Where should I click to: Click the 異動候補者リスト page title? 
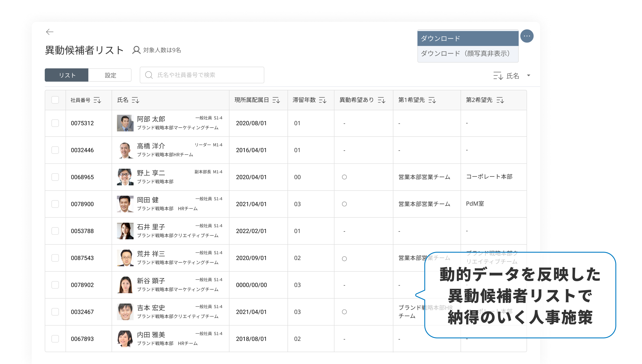pyautogui.click(x=84, y=50)
